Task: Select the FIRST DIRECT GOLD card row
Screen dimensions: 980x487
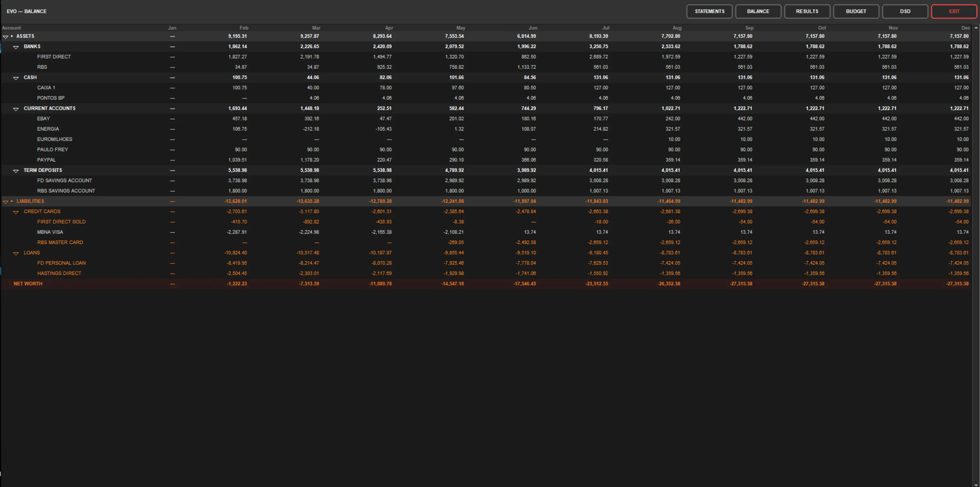Action: tap(486, 222)
